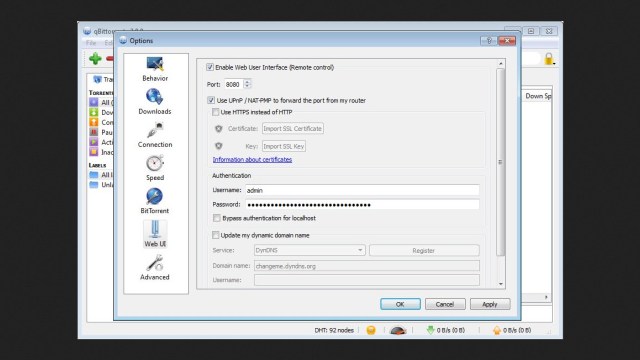Click the DHT: 92 nodes status text

[334, 330]
